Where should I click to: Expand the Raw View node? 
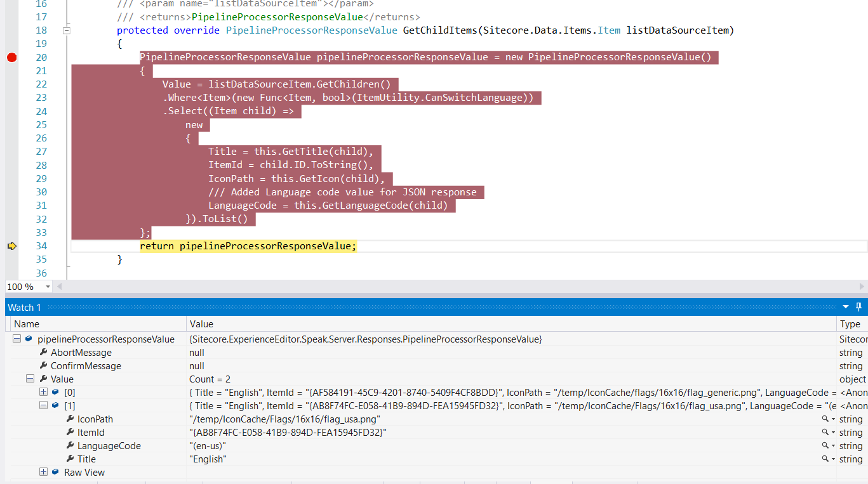(43, 473)
